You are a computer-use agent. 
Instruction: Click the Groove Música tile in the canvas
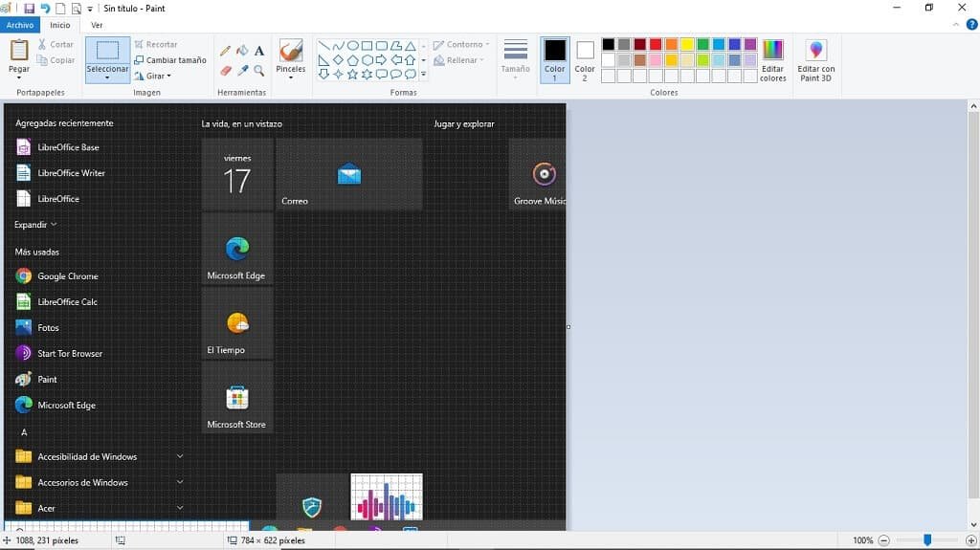pyautogui.click(x=538, y=174)
